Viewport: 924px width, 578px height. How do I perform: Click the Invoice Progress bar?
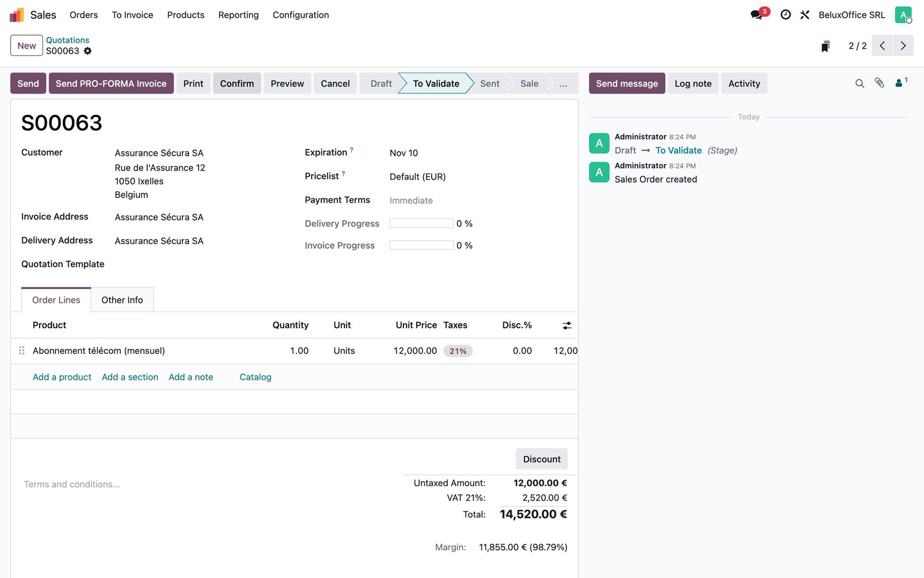tap(421, 245)
